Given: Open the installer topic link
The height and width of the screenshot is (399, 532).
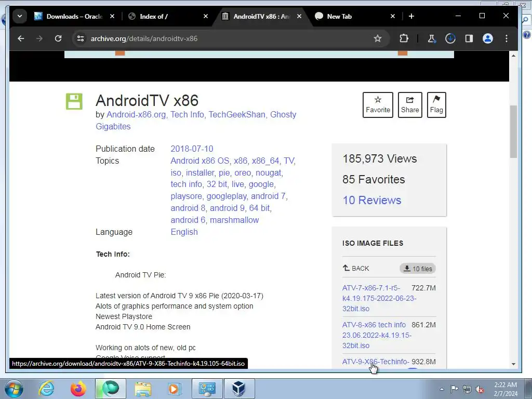Looking at the screenshot, I should click(x=200, y=172).
